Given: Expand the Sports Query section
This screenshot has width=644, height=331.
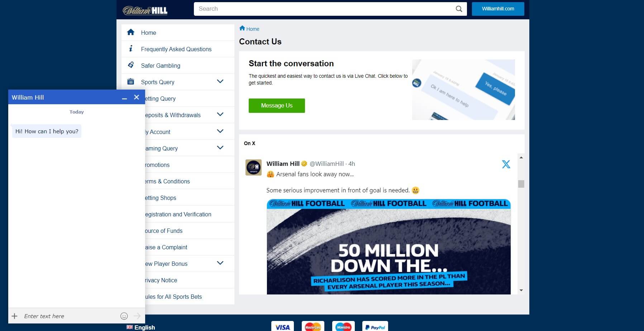Looking at the screenshot, I should (220, 81).
